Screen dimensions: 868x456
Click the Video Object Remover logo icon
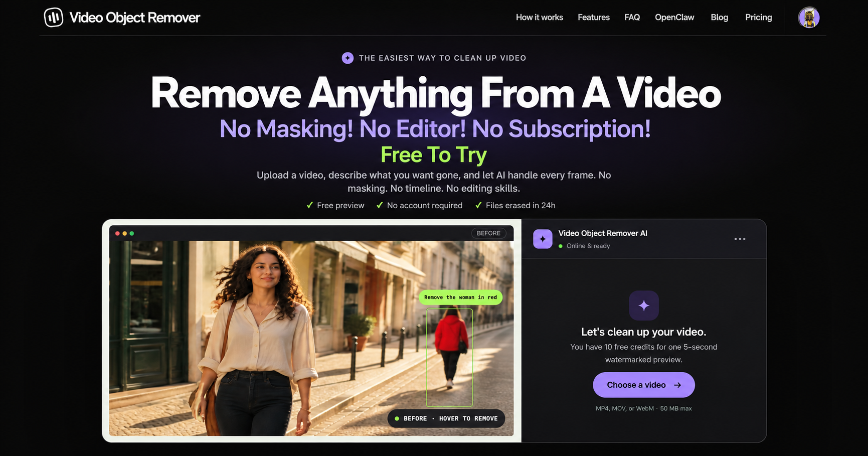pos(54,18)
